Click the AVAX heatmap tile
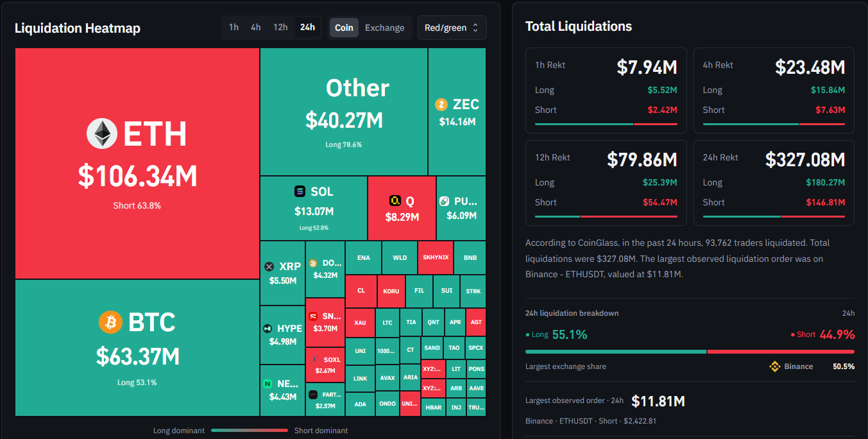 387,378
